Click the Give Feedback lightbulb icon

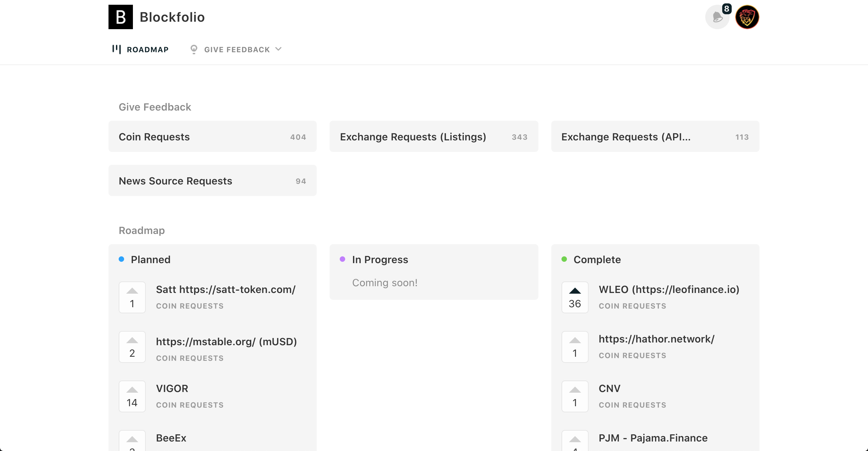click(x=194, y=49)
